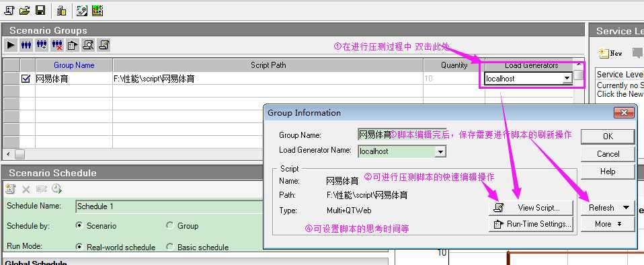Choose Basic schedule run mode
Viewport: 644px width, 265px height.
tap(169, 247)
